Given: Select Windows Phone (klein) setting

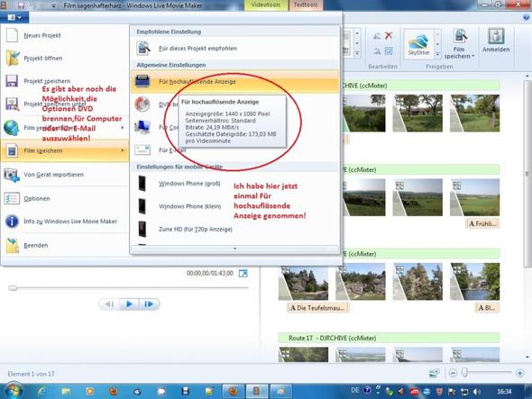Looking at the screenshot, I should 234,206.
